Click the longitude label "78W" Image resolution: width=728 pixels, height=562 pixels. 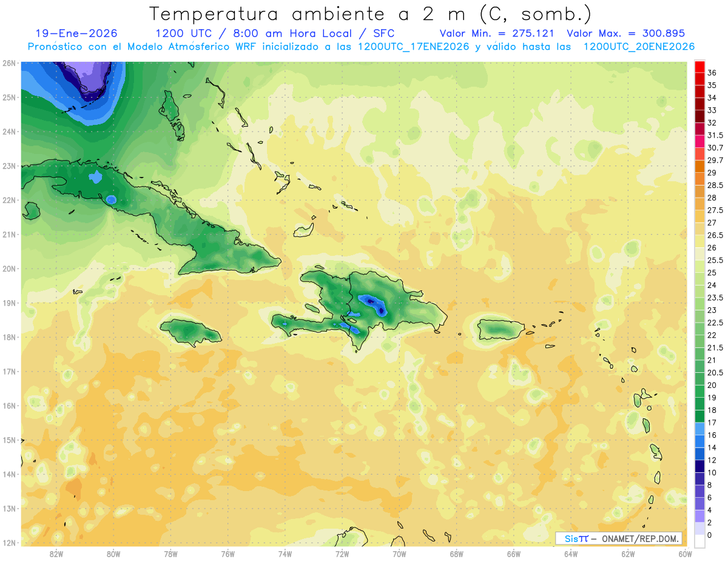(170, 554)
